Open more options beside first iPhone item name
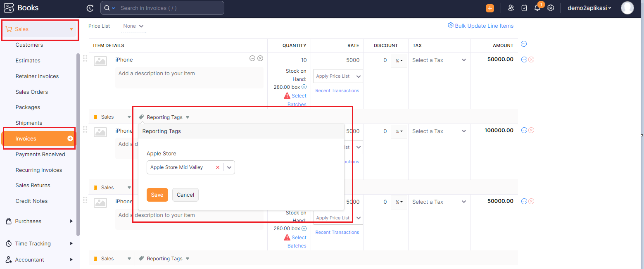 tap(252, 58)
